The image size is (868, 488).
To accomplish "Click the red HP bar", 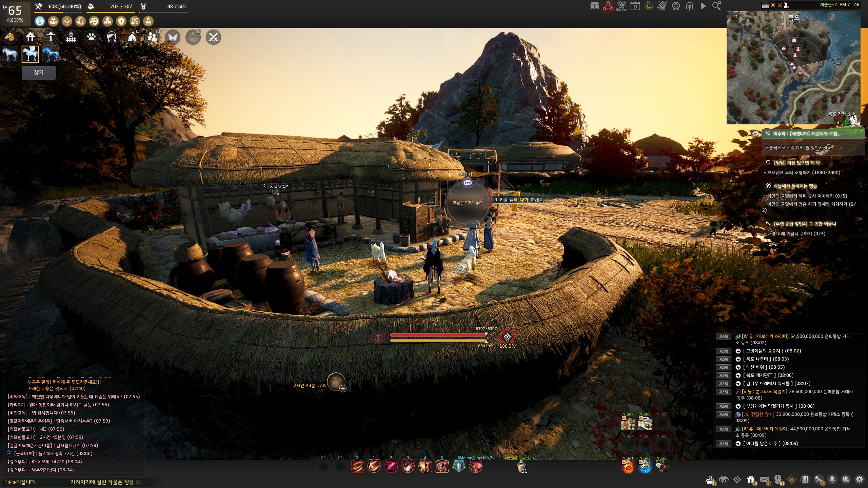I will click(437, 335).
